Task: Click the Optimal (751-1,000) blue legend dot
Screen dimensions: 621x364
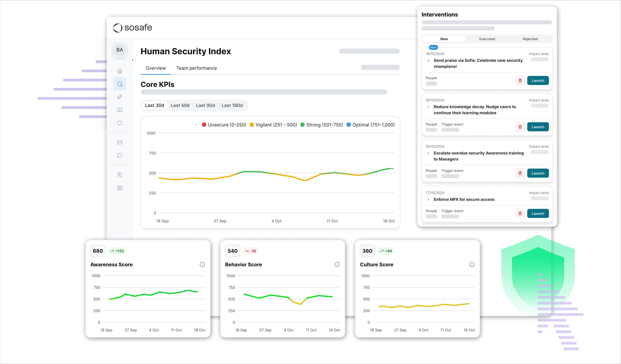Action: [x=349, y=125]
